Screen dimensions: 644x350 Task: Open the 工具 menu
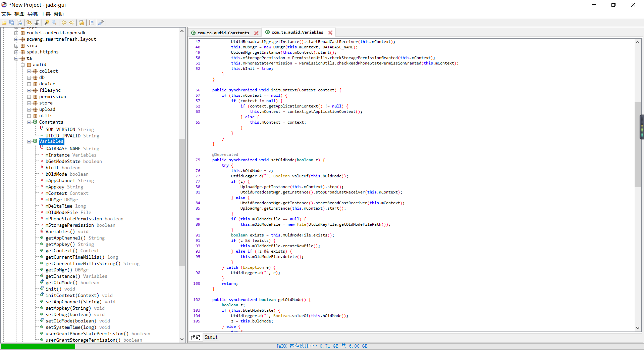point(45,14)
